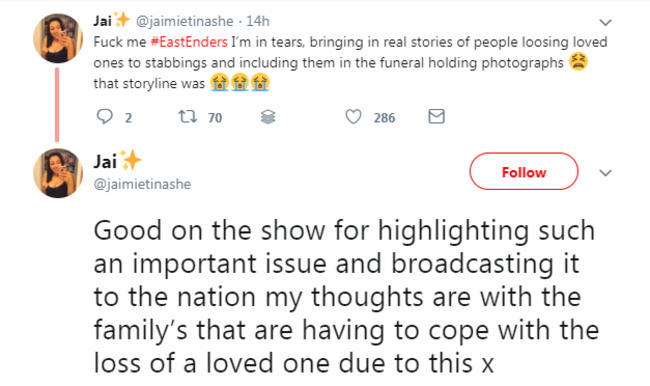Click the stacked layers Buffer icon

268,117
